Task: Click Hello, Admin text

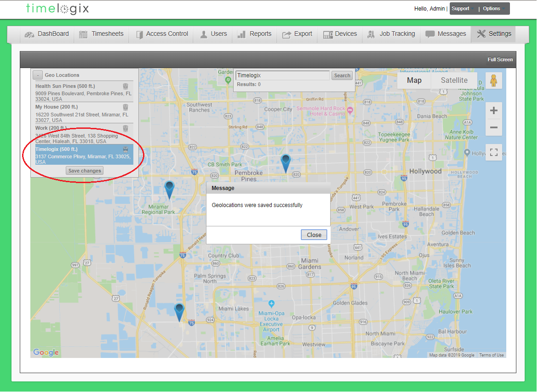Action: (429, 9)
